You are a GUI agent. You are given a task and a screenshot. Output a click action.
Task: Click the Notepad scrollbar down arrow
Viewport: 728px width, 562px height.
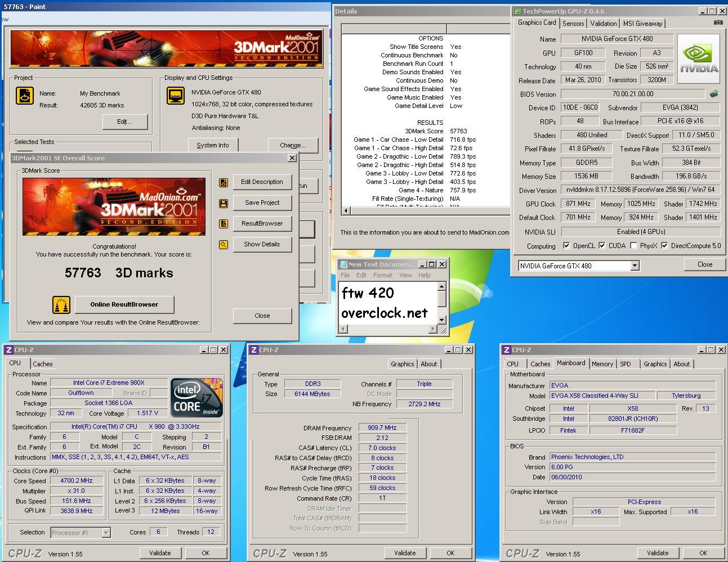tap(442, 320)
